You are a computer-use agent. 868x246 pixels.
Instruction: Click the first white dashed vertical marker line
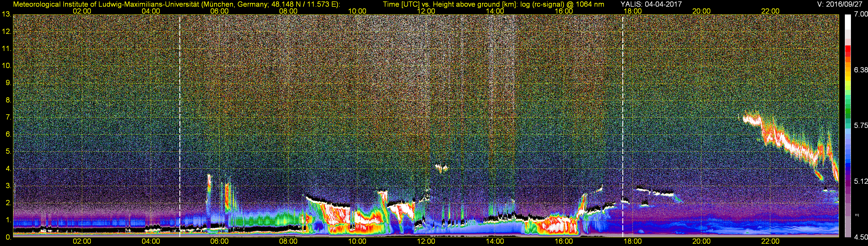pos(180,126)
